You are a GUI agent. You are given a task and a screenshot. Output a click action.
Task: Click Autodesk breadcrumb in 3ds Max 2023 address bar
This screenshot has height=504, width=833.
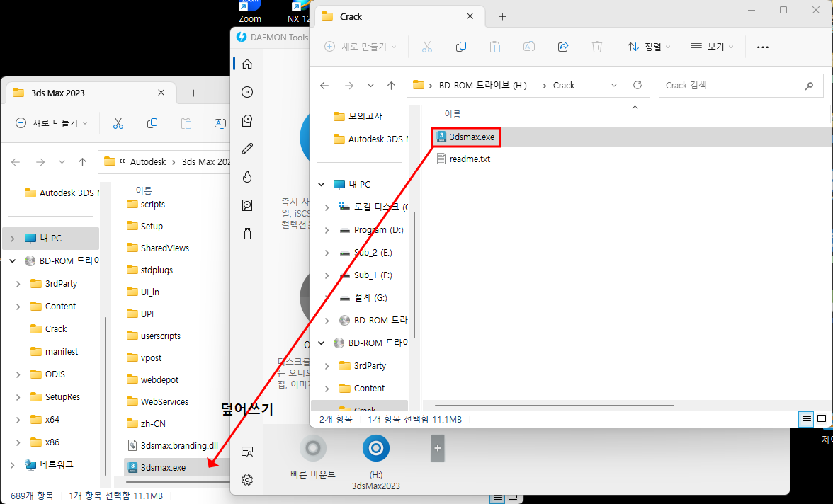click(x=148, y=161)
